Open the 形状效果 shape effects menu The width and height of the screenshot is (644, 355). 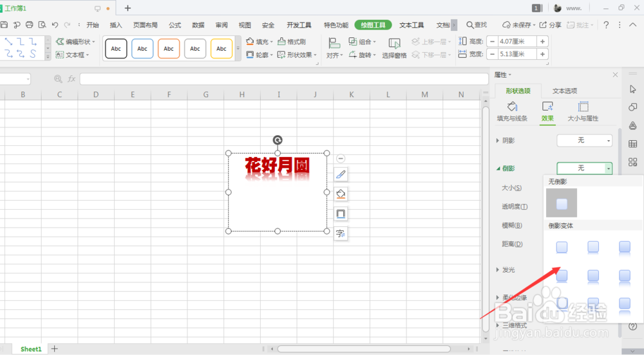[x=297, y=55]
